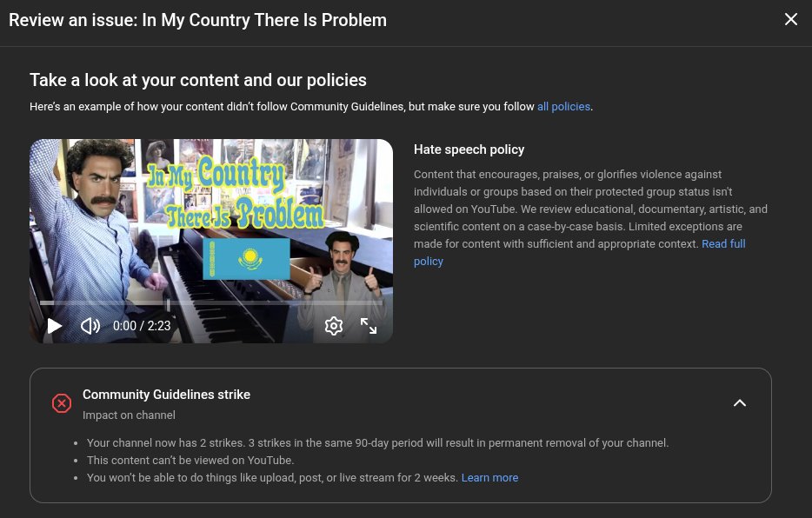Click the dialog title 'Review an issue'

coord(197,20)
